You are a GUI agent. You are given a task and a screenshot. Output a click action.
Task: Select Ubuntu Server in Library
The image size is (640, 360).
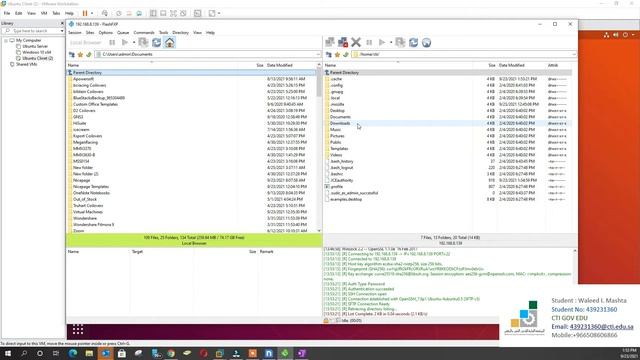(35, 47)
